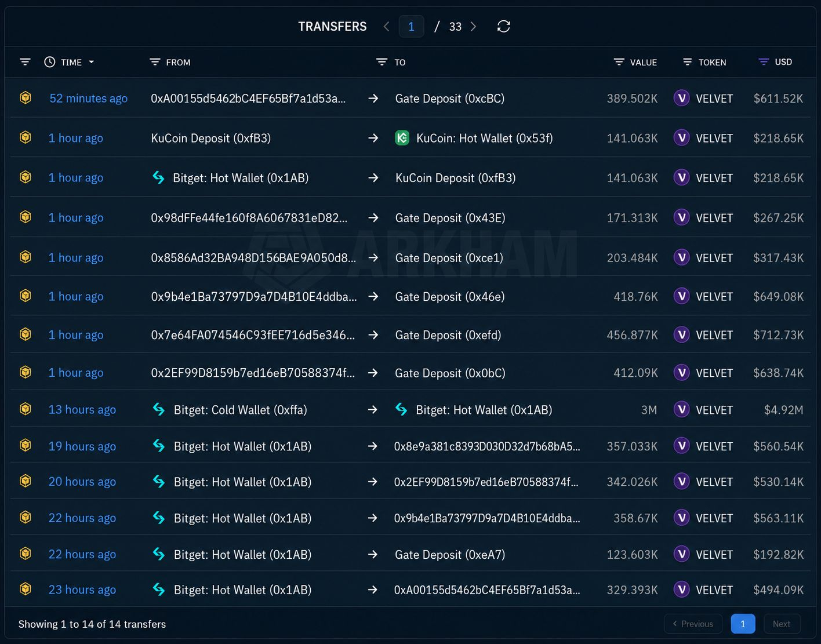Open sender address 0x7e64FA074546C93fEE716d5e346
821x644 pixels.
tap(253, 334)
